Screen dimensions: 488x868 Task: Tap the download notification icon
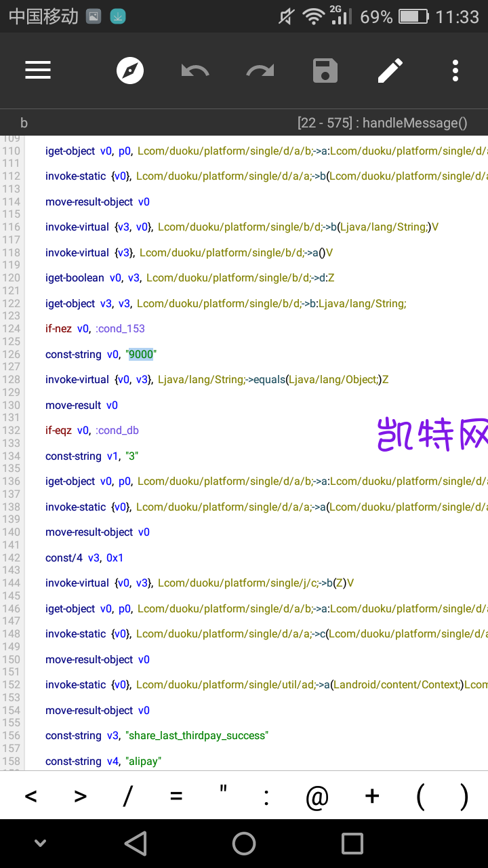(x=117, y=16)
